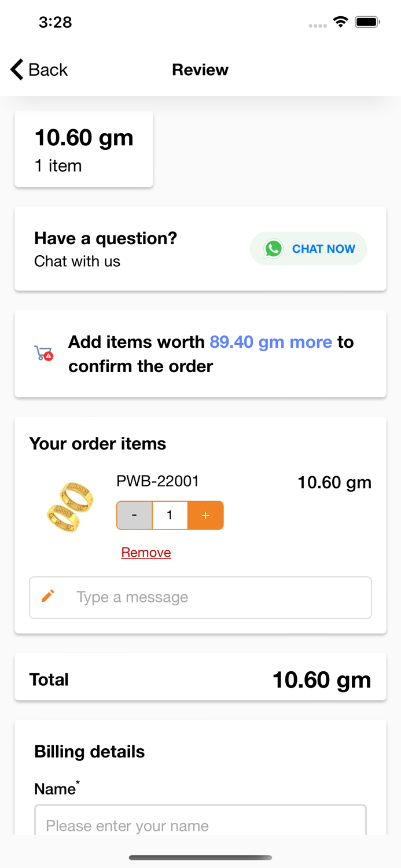Tap the quantity value field
The height and width of the screenshot is (868, 401).
(x=170, y=515)
